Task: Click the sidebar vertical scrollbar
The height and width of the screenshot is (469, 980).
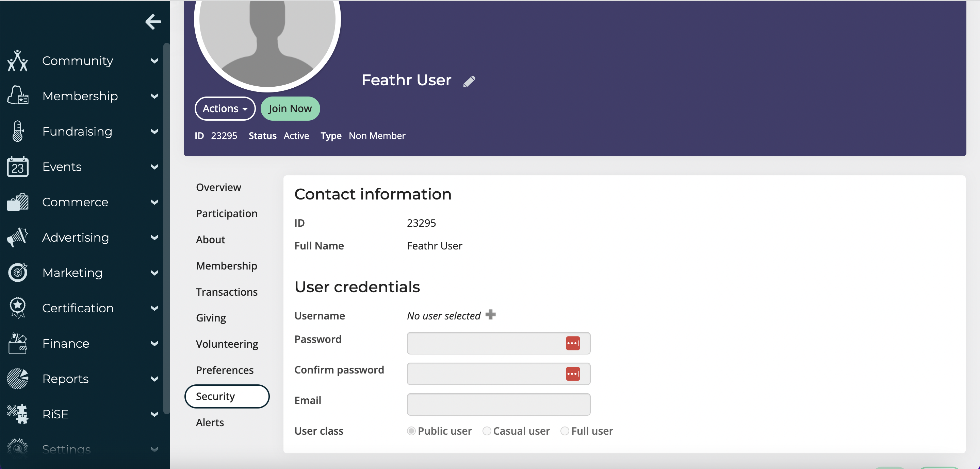Action: click(166, 228)
